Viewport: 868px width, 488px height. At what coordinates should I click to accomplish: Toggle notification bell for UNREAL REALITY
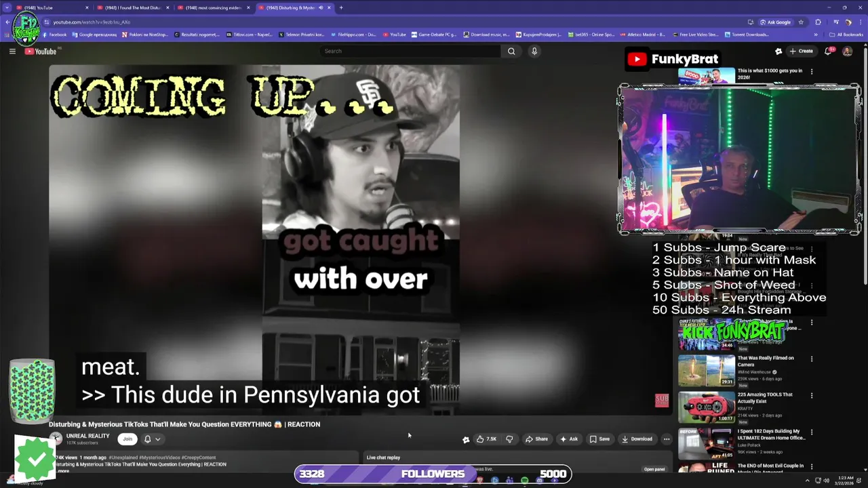(x=152, y=439)
